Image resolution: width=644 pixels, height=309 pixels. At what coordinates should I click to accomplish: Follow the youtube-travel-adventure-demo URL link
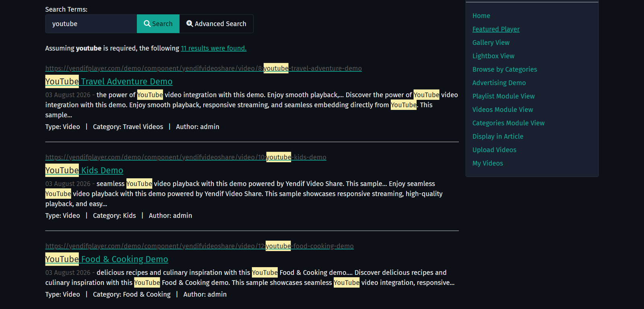(204, 68)
